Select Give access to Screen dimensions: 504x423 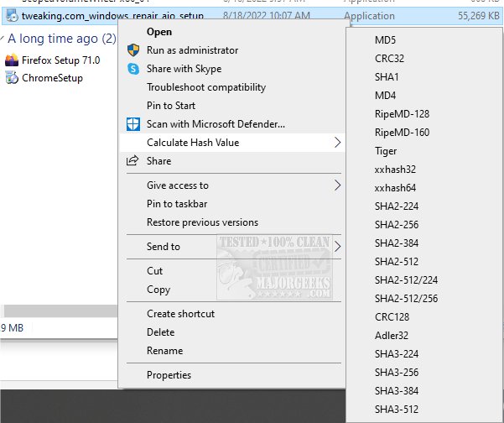(x=231, y=185)
